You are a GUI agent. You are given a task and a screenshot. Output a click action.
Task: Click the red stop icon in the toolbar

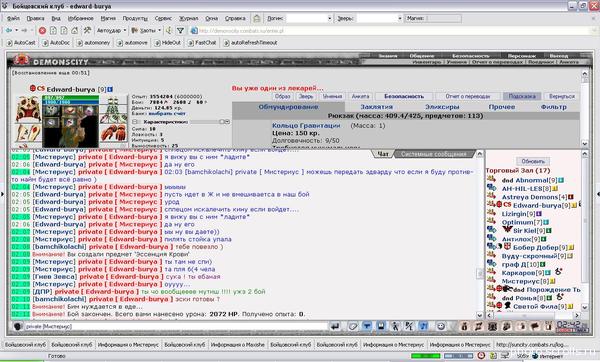click(42, 31)
